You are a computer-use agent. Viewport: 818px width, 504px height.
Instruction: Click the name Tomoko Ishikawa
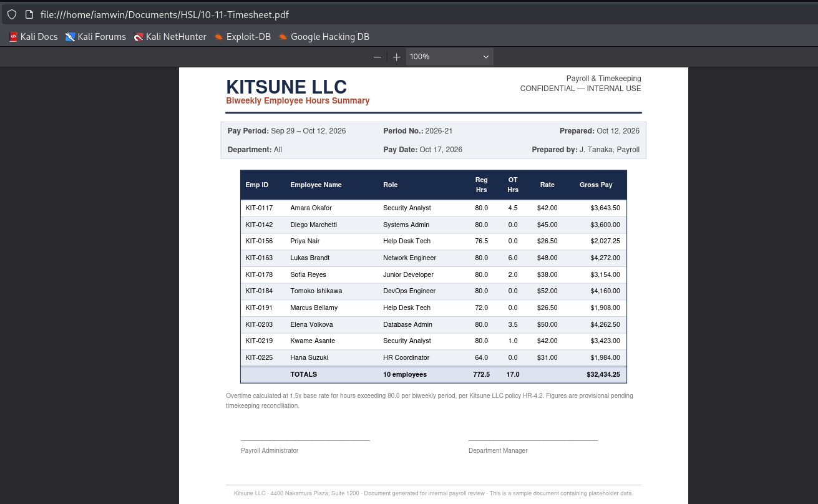click(316, 291)
